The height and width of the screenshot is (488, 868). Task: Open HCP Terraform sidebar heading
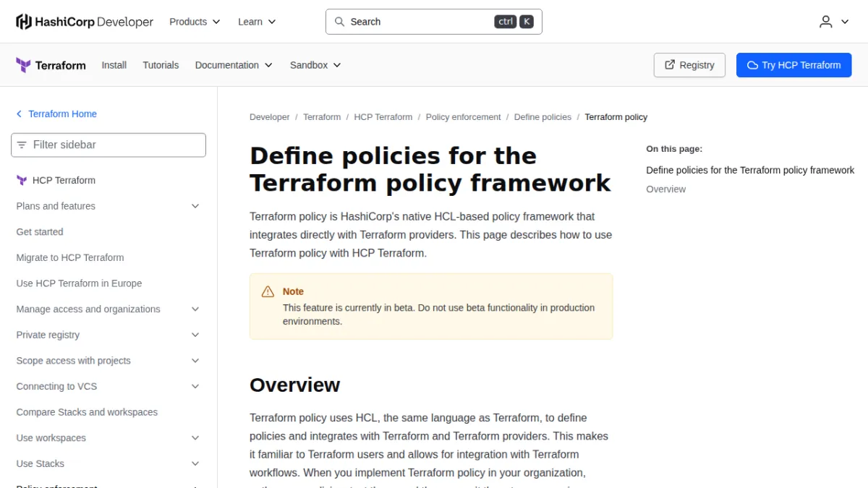click(64, 181)
